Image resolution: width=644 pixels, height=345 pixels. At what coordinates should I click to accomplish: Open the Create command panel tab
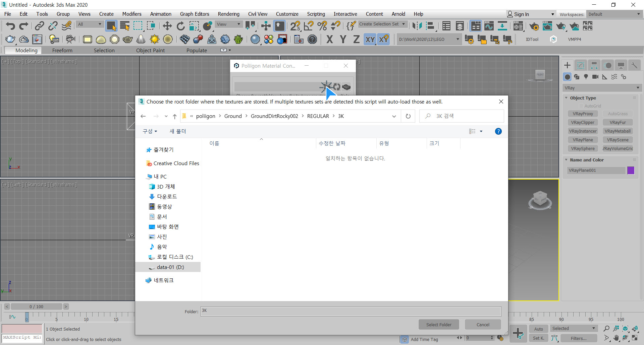(x=568, y=65)
